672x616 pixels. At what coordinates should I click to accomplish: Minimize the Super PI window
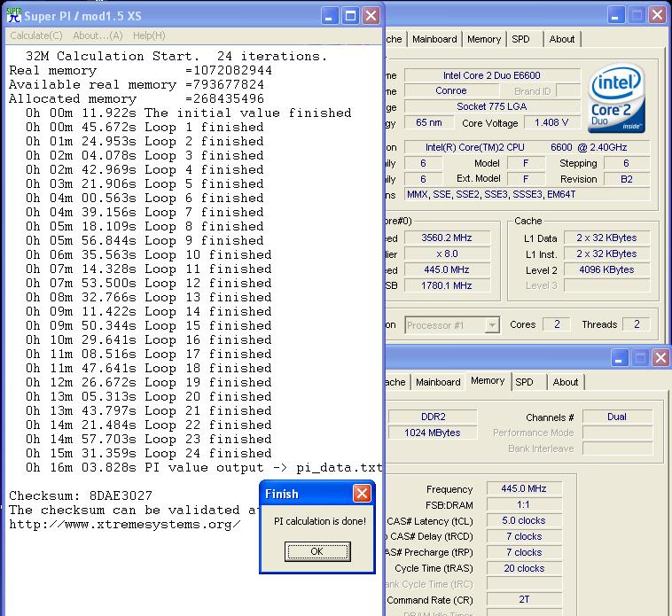click(329, 16)
